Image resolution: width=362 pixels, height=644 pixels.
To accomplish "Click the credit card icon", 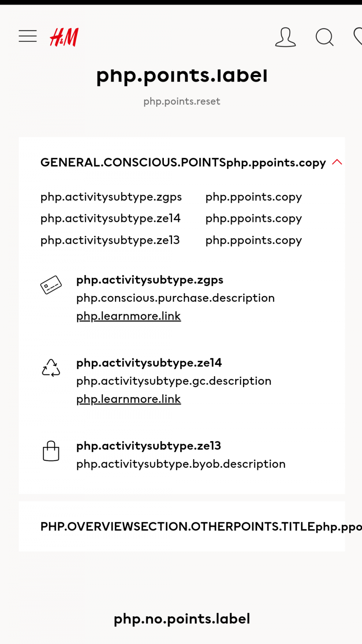I will coord(51,285).
